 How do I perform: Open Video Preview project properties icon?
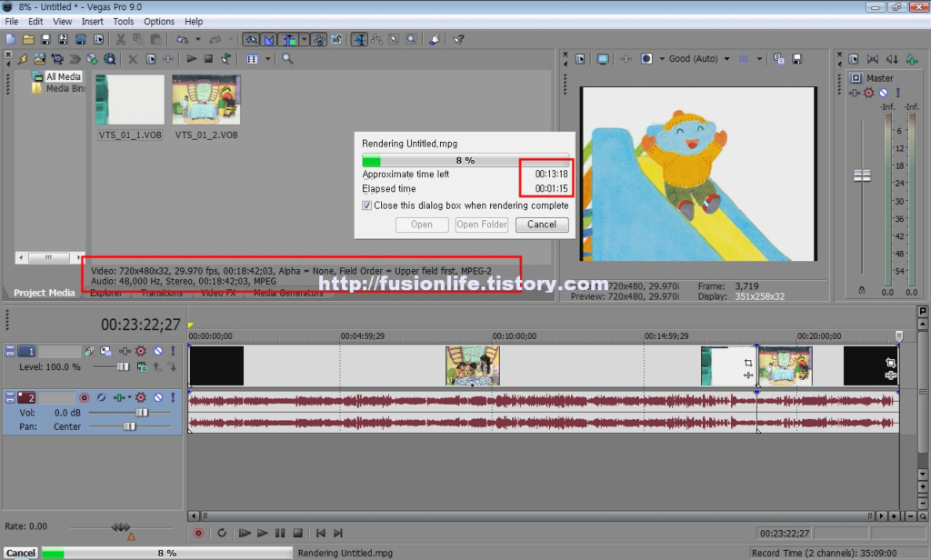point(580,59)
